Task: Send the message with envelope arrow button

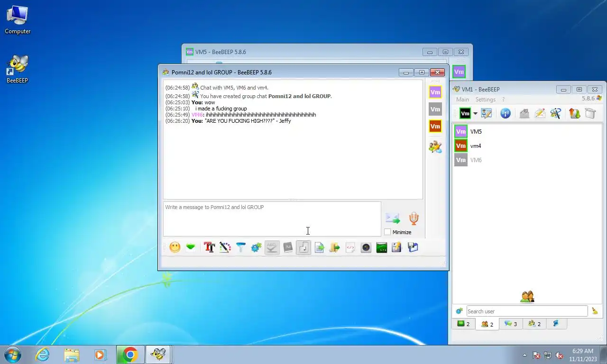Action: coord(393,218)
